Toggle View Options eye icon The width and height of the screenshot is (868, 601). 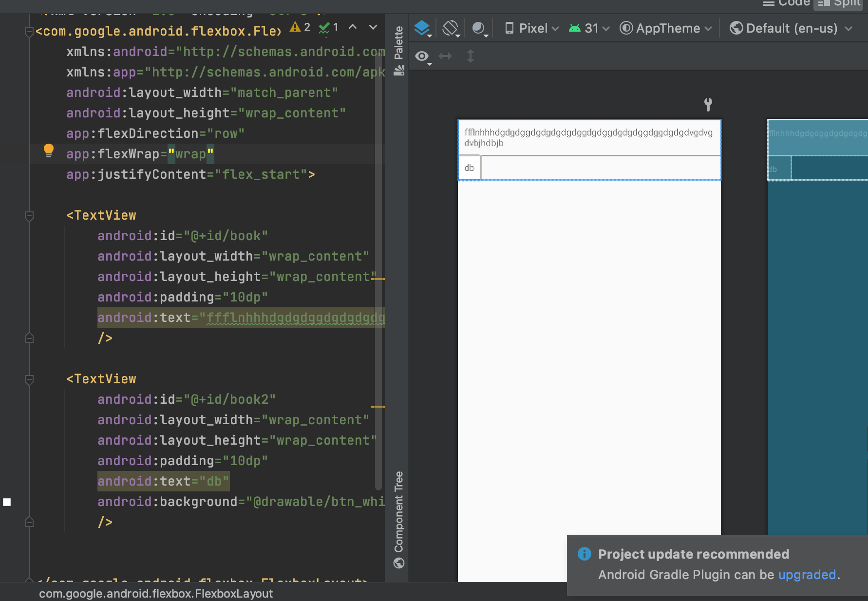click(423, 57)
